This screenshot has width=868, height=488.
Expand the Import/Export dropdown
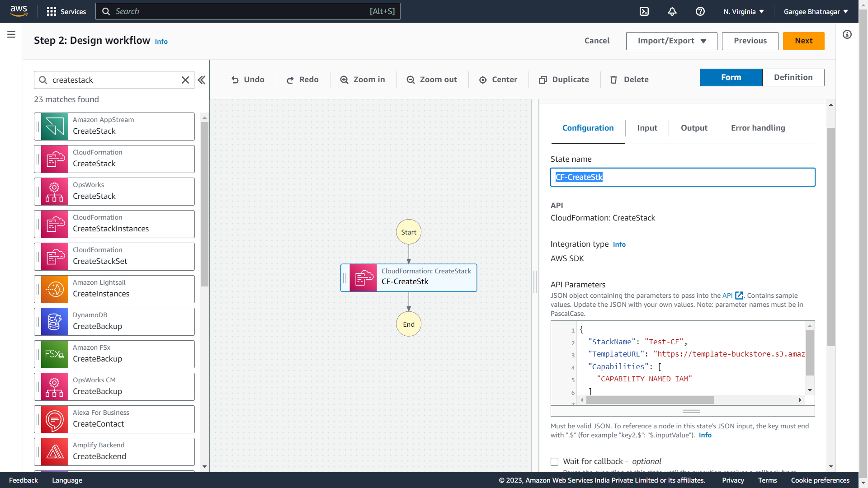671,41
